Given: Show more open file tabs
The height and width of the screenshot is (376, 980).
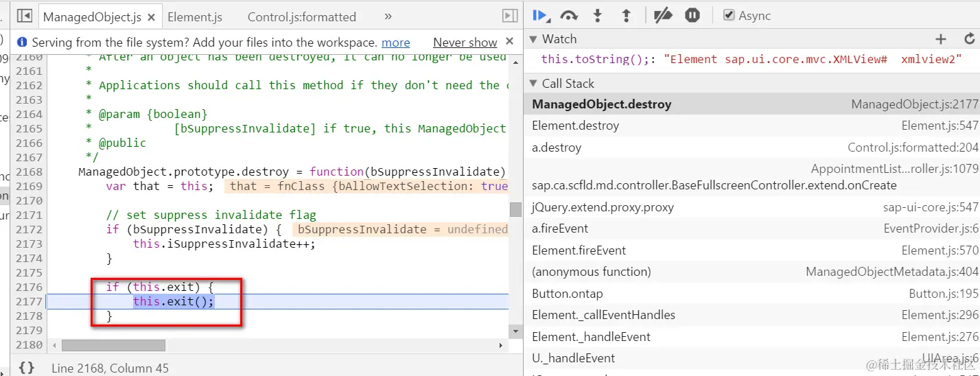Looking at the screenshot, I should click(x=388, y=16).
